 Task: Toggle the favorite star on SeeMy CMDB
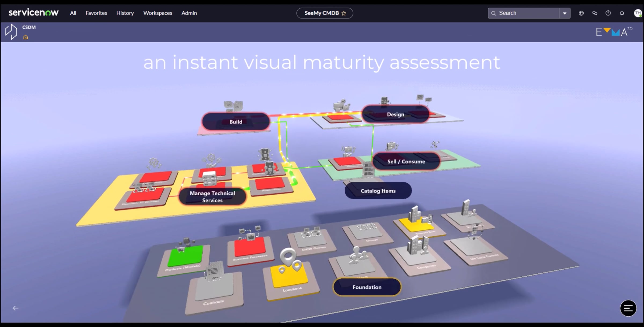click(344, 13)
